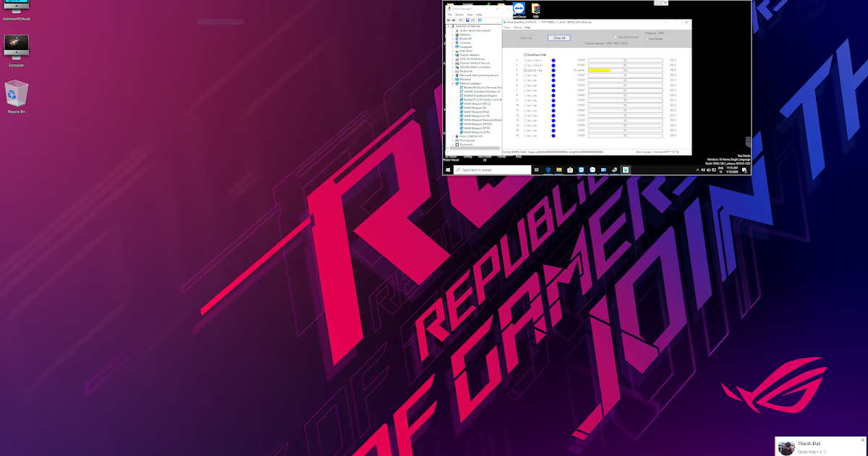Screen dimensions: 868x456
Task: Click the forward arrow in Device Manager toolbar
Action: 454,20
